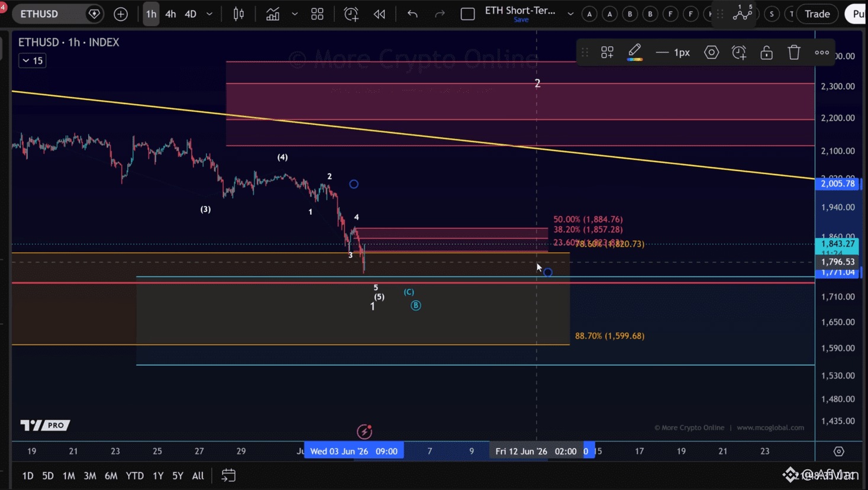Open the candlestick chart style selector
The width and height of the screenshot is (868, 490).
pos(239,14)
